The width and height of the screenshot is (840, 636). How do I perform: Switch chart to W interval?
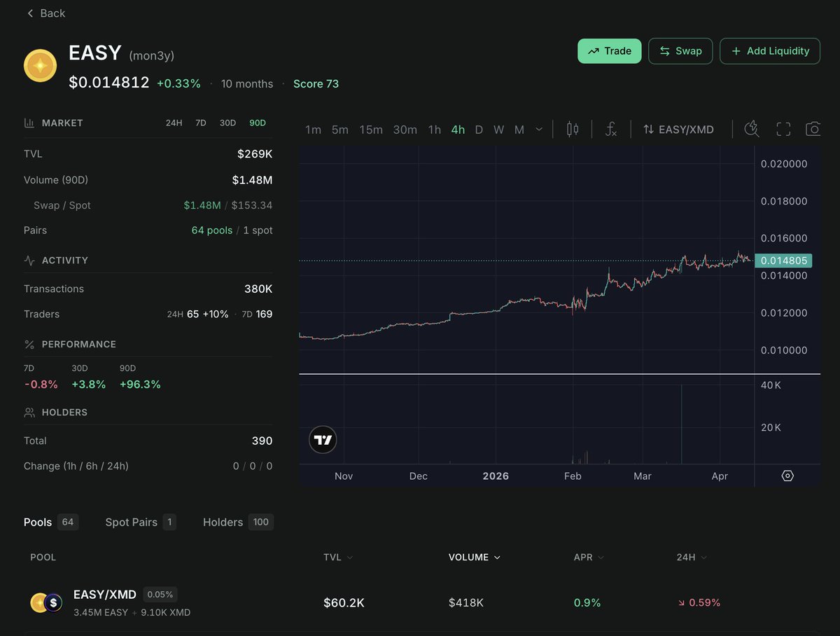498,130
